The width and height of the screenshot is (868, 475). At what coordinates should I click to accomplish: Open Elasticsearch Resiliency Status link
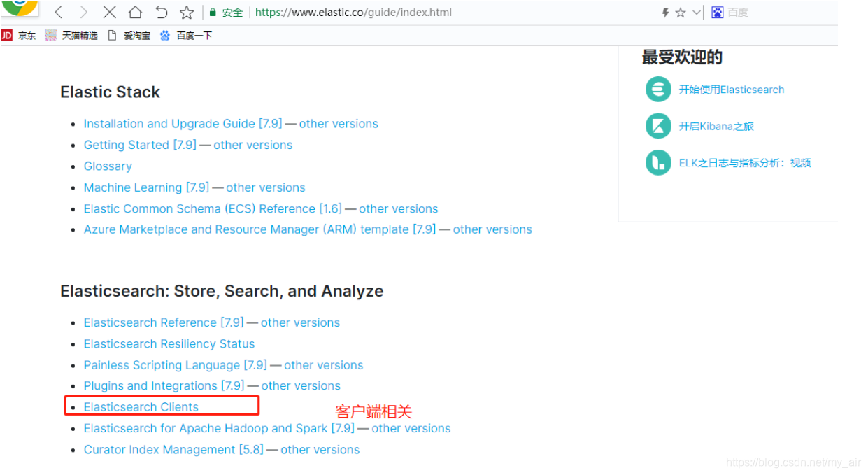click(x=169, y=344)
